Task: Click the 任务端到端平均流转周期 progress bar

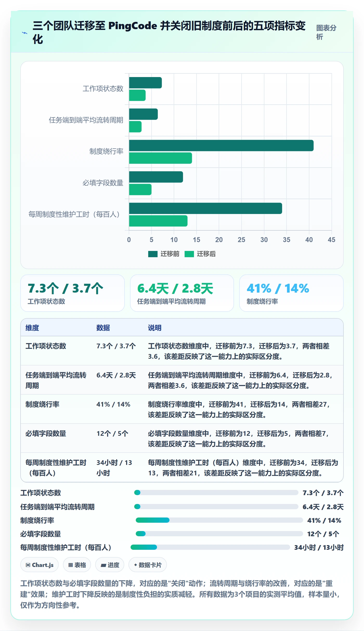Action: point(216,507)
